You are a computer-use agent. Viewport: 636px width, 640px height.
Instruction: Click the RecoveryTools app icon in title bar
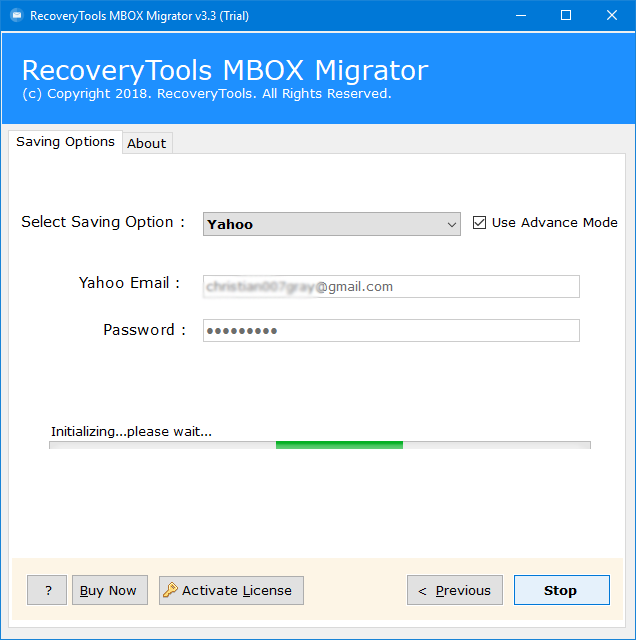[x=16, y=16]
